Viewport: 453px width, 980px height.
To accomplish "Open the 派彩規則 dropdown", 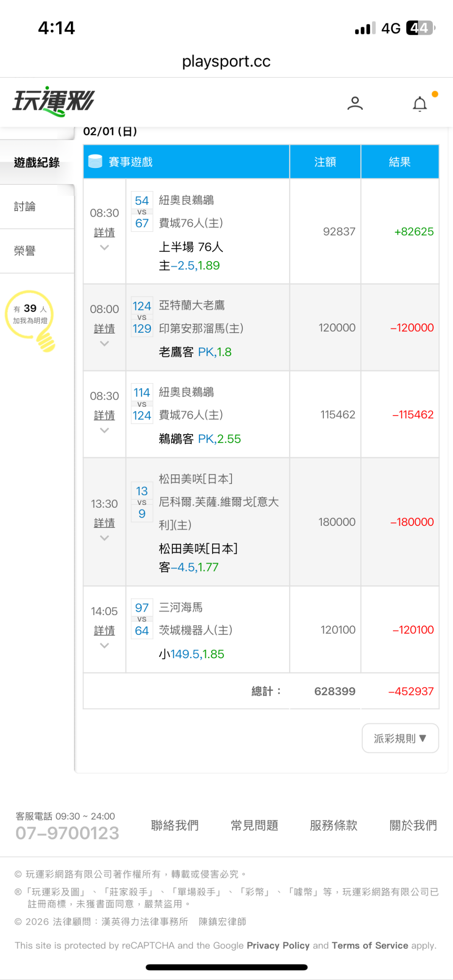I will [x=400, y=738].
